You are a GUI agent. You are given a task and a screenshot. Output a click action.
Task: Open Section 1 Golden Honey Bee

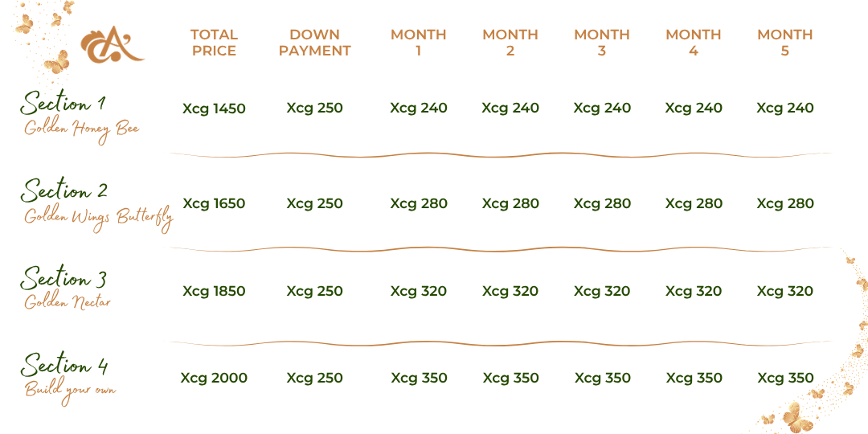pyautogui.click(x=80, y=115)
